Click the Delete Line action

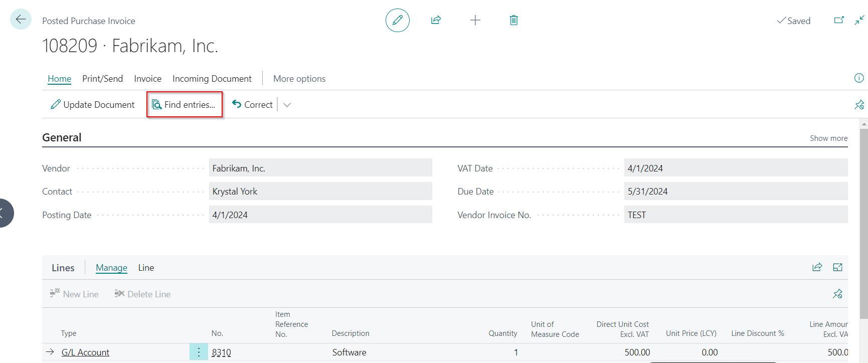(142, 294)
